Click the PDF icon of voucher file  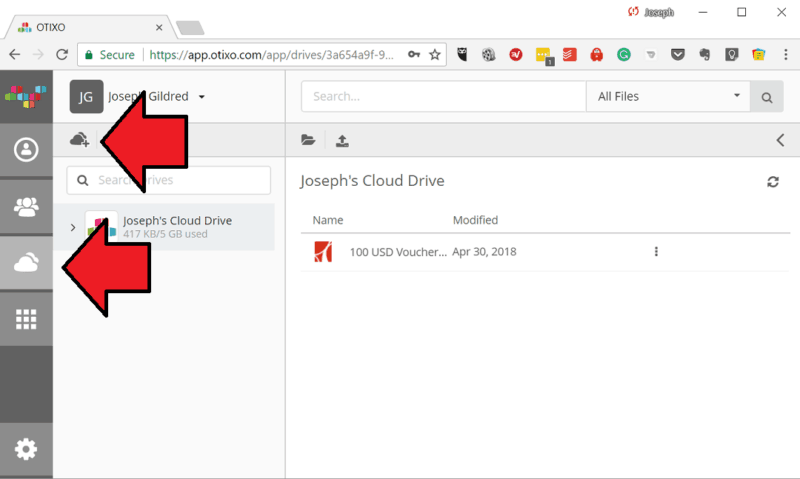pos(323,251)
